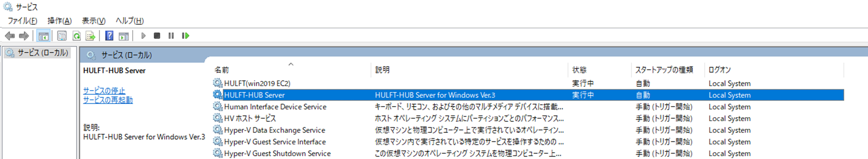
Task: Open the ヘルプ(H) menu
Action: click(130, 21)
